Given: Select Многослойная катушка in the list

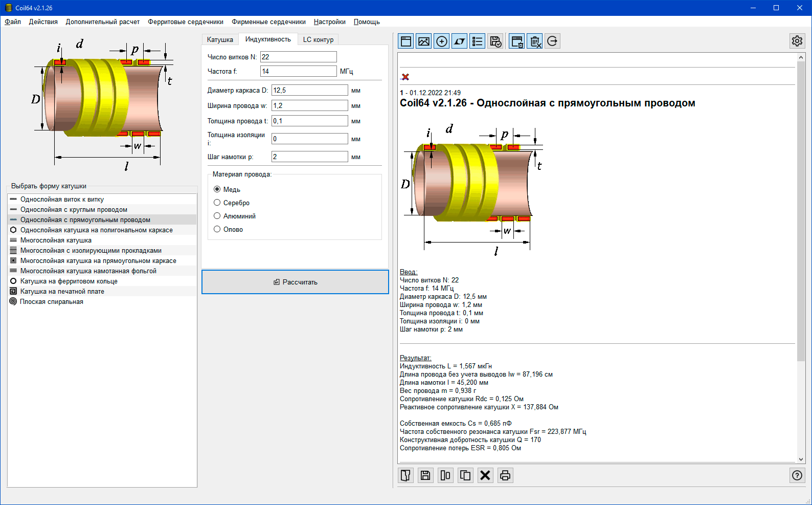Looking at the screenshot, I should 102,240.
